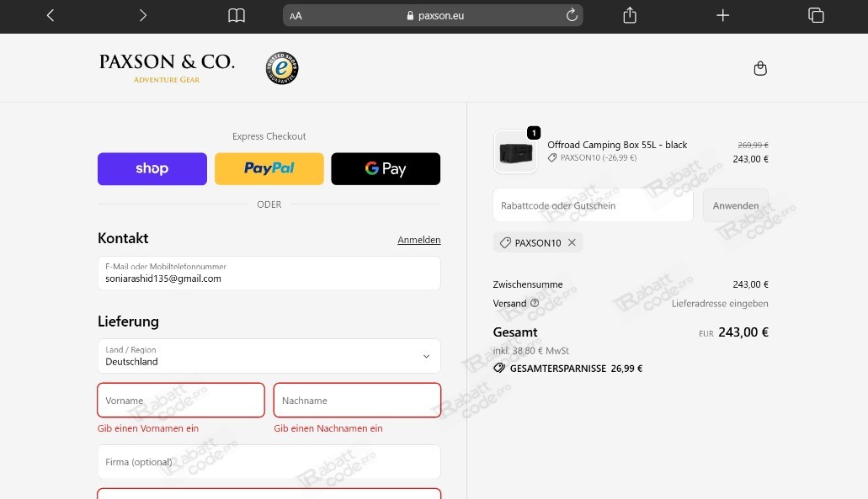Click the Anmelden login link
This screenshot has width=868, height=499.
(419, 240)
